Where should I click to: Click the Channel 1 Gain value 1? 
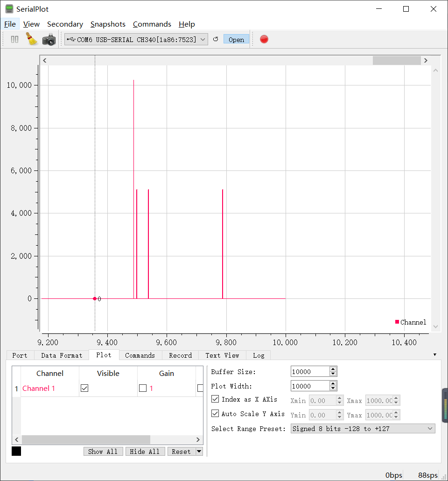coord(151,388)
